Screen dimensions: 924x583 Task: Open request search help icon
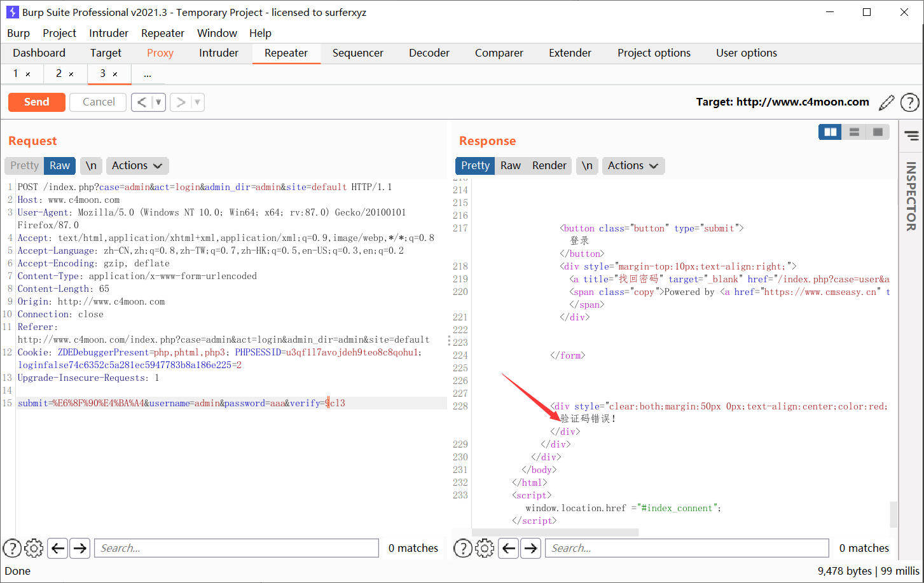[x=12, y=548]
